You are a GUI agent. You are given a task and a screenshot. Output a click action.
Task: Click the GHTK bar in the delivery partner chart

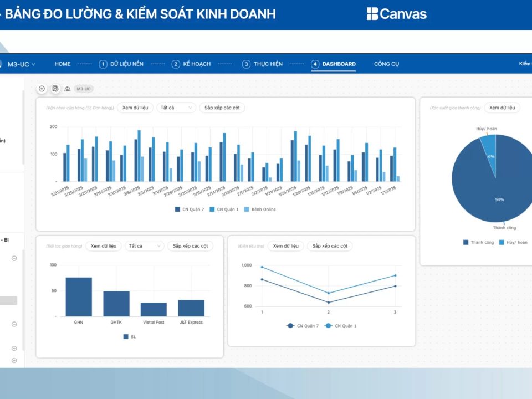coord(116,304)
